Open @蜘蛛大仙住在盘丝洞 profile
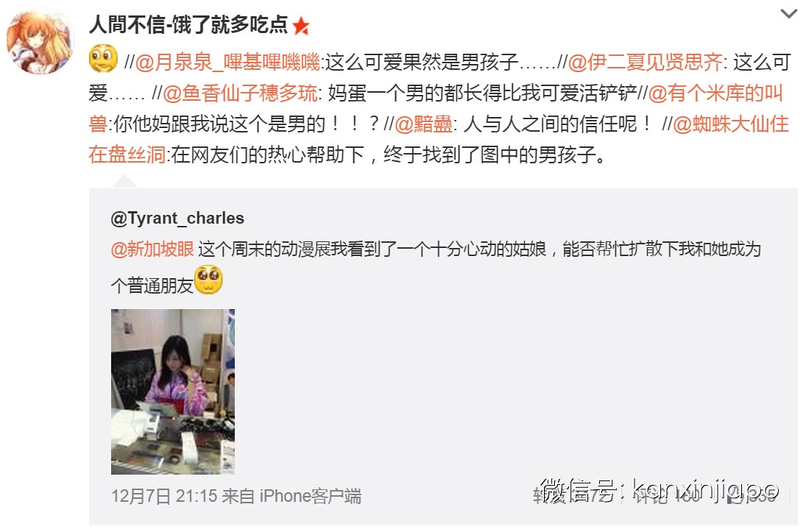 point(439,139)
